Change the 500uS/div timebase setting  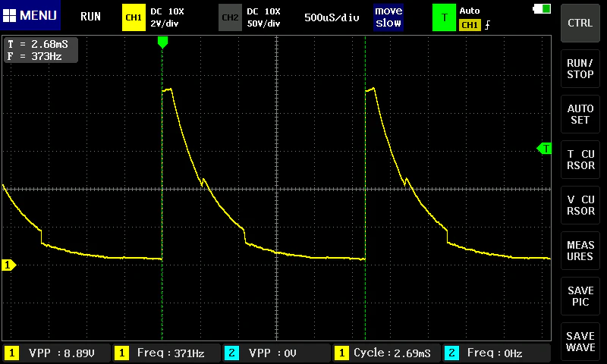(332, 17)
